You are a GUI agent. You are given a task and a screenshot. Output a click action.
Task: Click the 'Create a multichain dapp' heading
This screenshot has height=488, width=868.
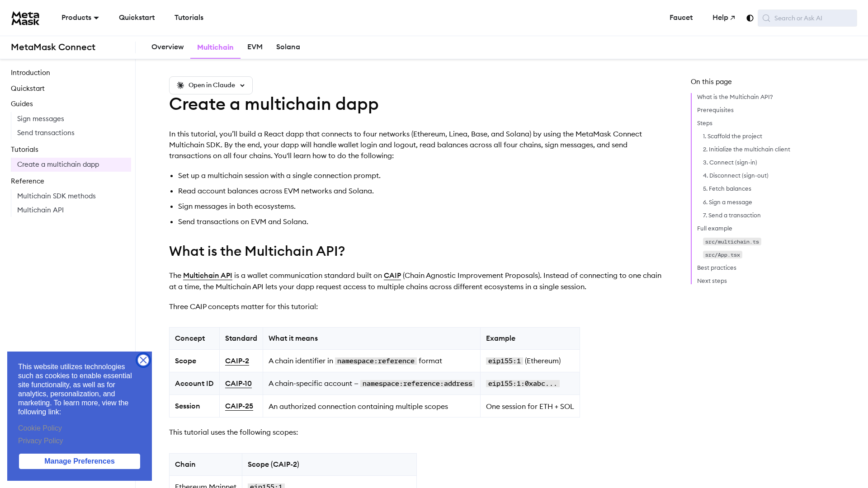tap(274, 104)
